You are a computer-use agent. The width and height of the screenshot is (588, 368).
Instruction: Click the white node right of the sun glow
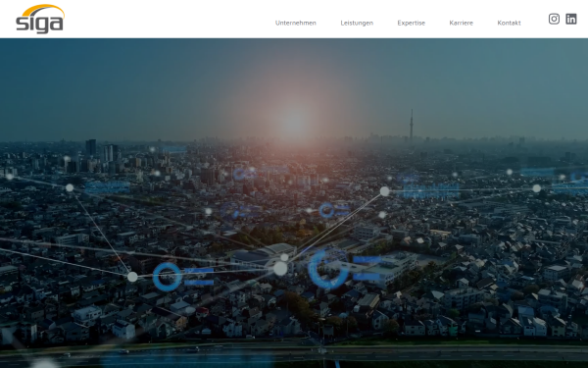pos(384,191)
